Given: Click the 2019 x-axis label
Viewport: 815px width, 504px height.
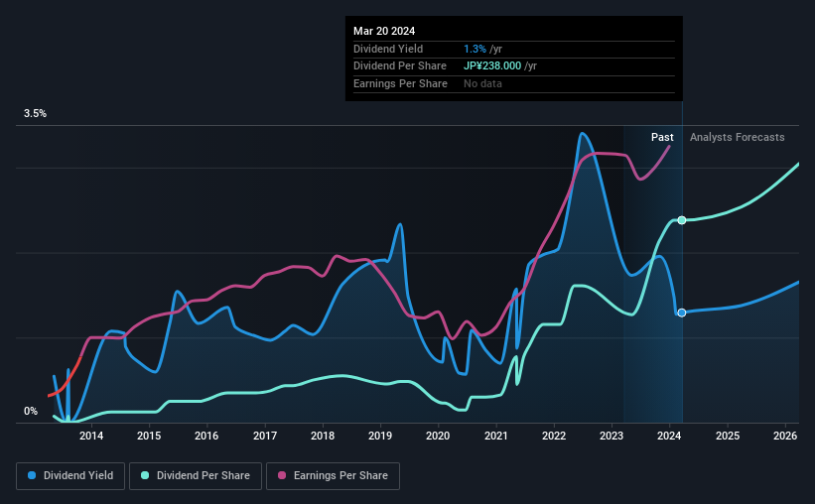Looking at the screenshot, I should click(x=380, y=436).
